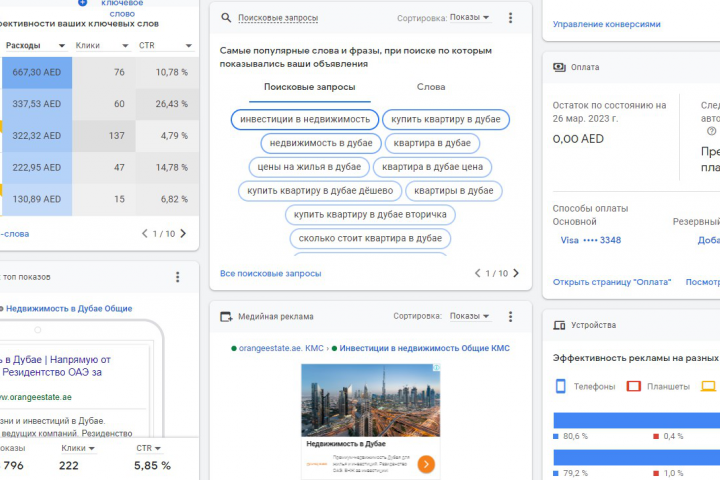Click the search magnifier icon in Поисковые запросы card
The image size is (720, 480).
[226, 18]
